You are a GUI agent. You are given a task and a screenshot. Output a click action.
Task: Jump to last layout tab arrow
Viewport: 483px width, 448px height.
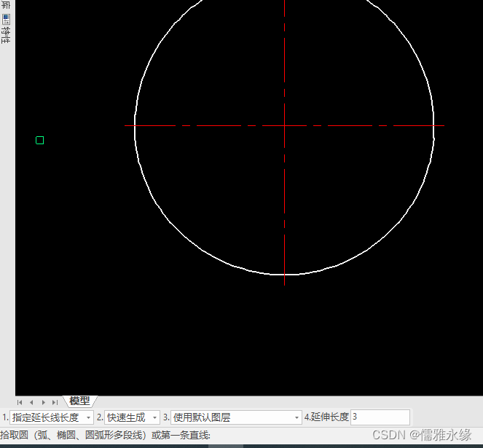point(55,402)
